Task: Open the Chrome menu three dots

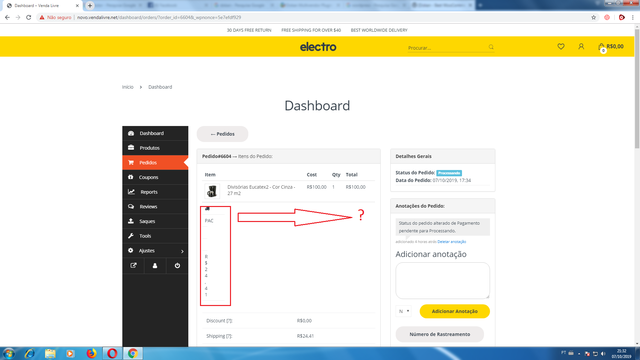Action: coord(633,18)
